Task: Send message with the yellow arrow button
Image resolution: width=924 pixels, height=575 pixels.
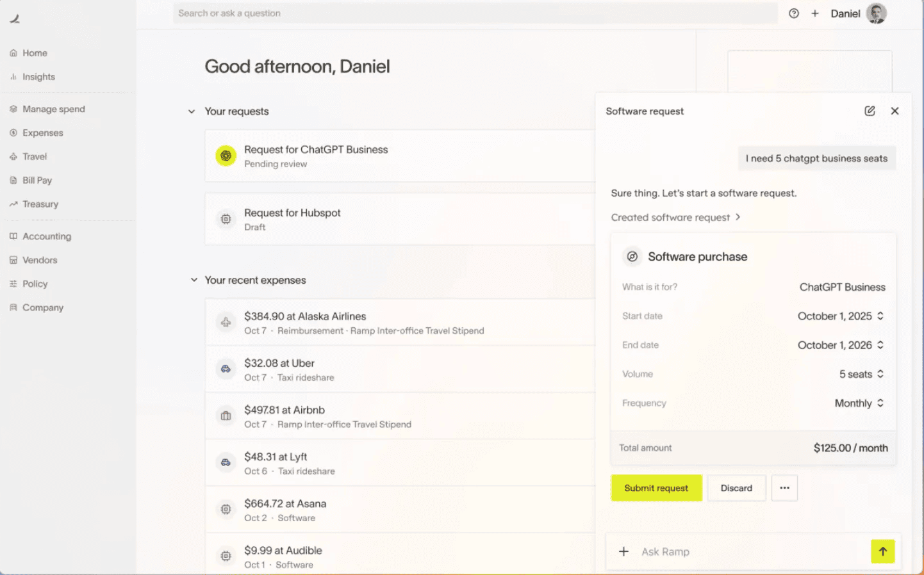Action: click(x=882, y=551)
